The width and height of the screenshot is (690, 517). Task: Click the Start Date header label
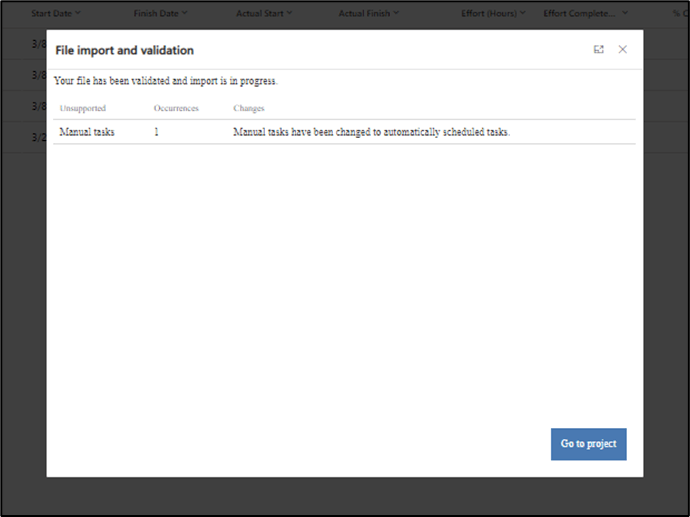click(51, 14)
